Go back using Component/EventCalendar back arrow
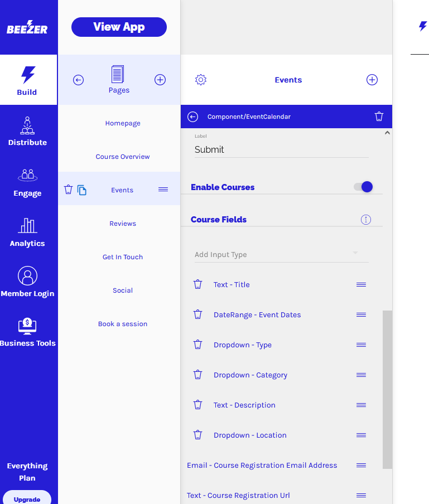The image size is (429, 504). 193,117
